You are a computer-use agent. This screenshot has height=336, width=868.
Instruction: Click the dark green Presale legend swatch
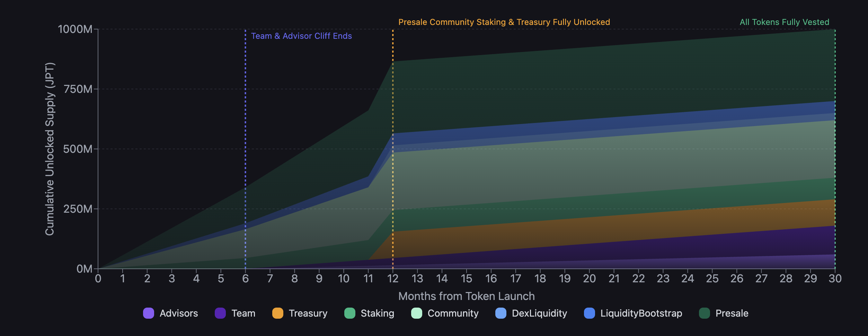[705, 313]
